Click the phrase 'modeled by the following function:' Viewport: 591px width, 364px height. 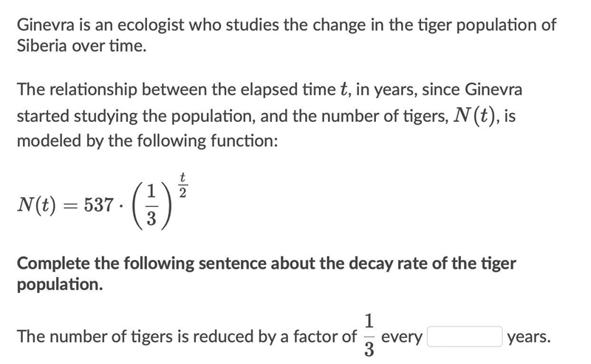[147, 141]
